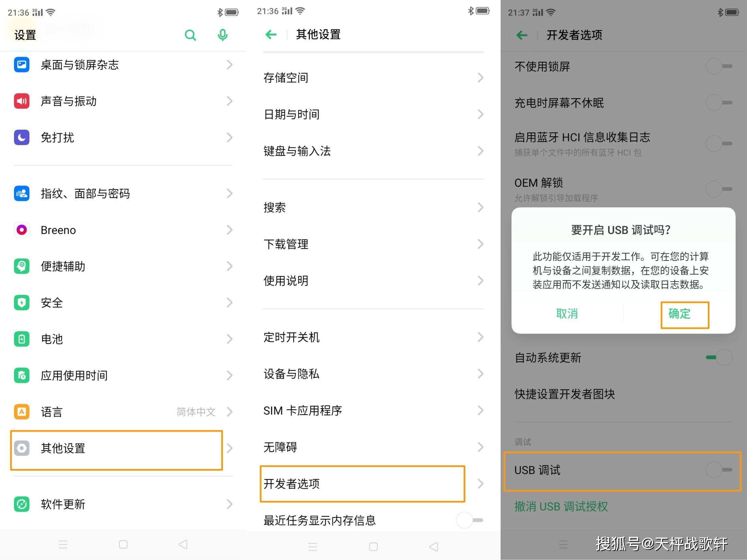Tap the 安全 shield icon
The width and height of the screenshot is (747, 560).
coord(22,303)
